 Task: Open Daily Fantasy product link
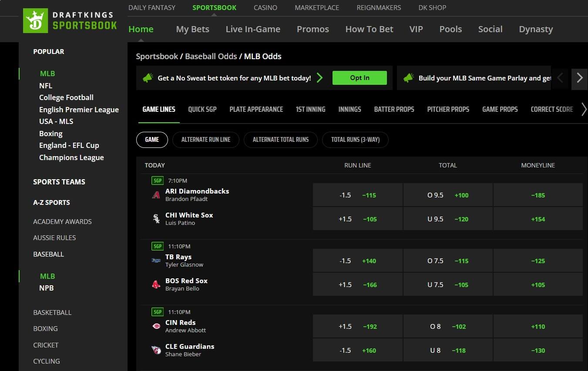click(152, 7)
